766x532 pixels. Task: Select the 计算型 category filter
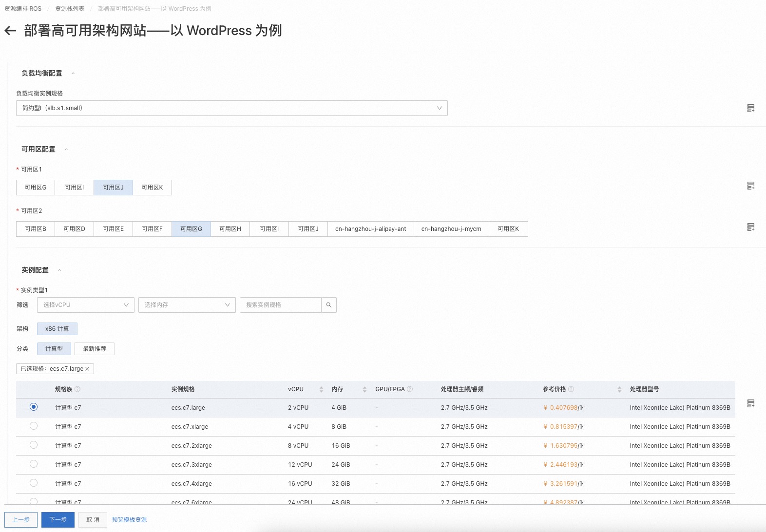pyautogui.click(x=54, y=349)
